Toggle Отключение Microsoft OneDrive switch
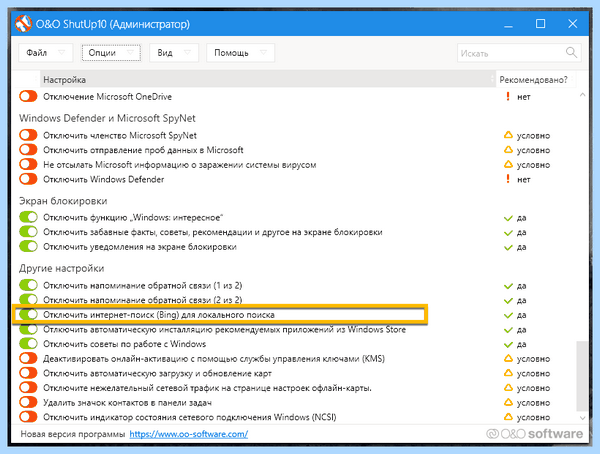The width and height of the screenshot is (600, 454). pos(28,96)
